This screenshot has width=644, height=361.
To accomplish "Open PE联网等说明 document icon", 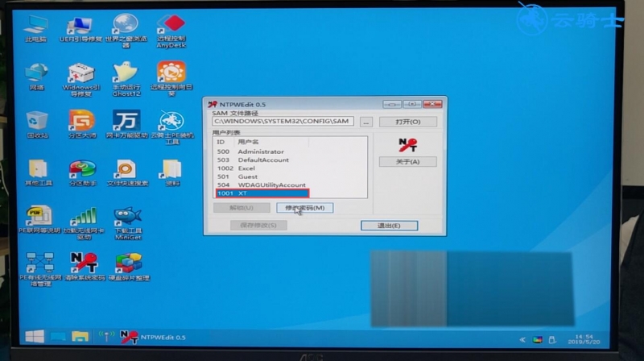I will pyautogui.click(x=39, y=219).
